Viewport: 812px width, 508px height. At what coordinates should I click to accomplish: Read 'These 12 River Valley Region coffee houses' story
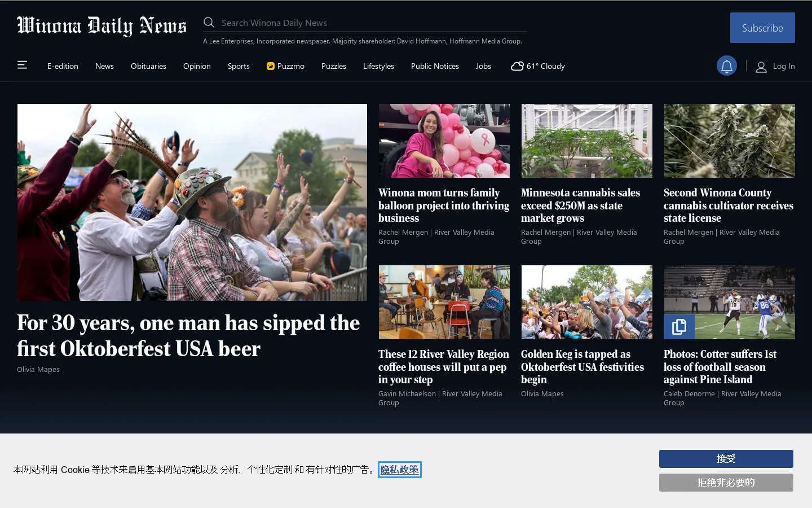(x=444, y=367)
